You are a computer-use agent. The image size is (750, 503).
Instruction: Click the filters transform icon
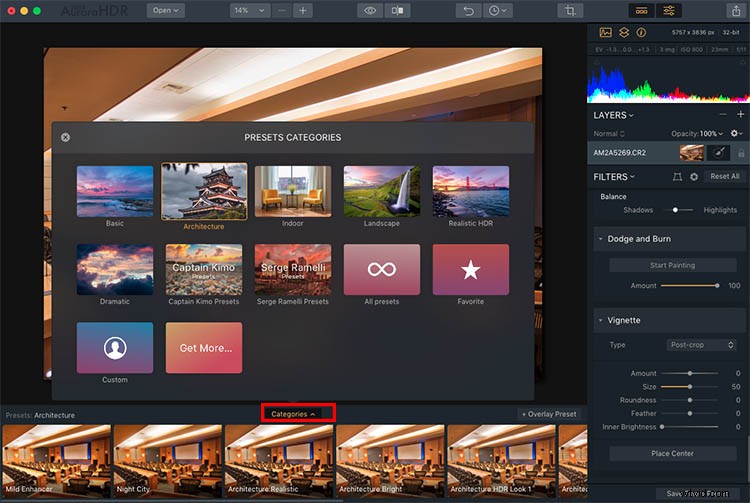click(x=677, y=177)
